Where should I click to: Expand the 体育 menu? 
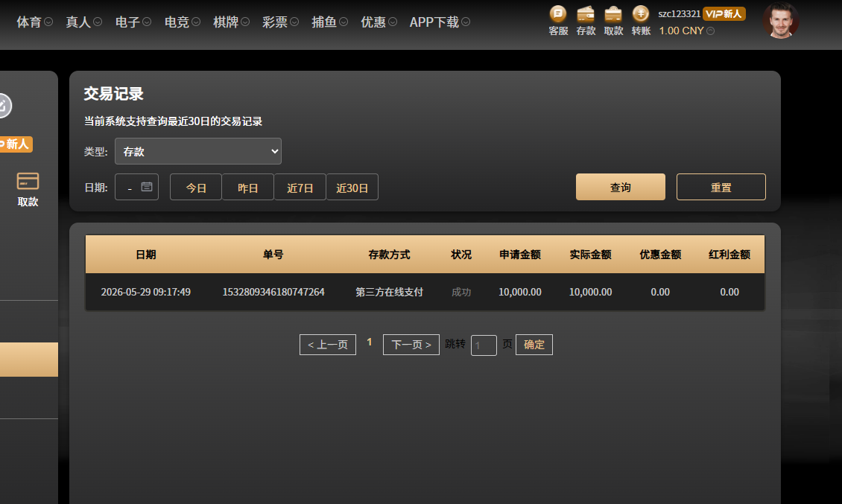34,22
